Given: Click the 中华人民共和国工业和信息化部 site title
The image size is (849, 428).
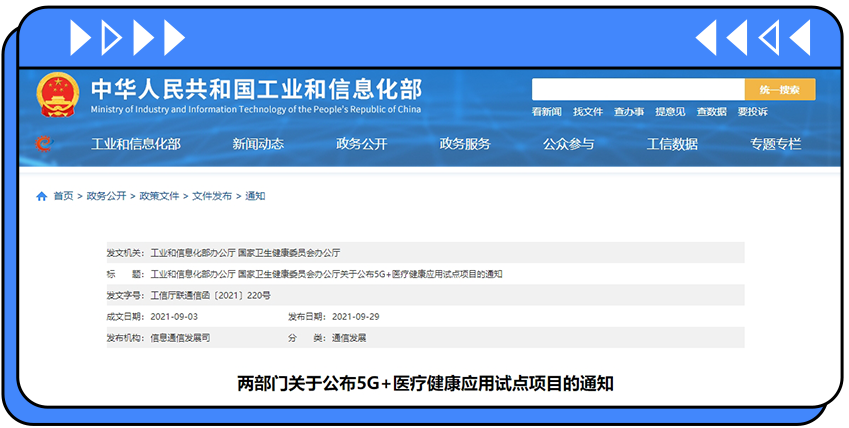Looking at the screenshot, I should tap(256, 89).
